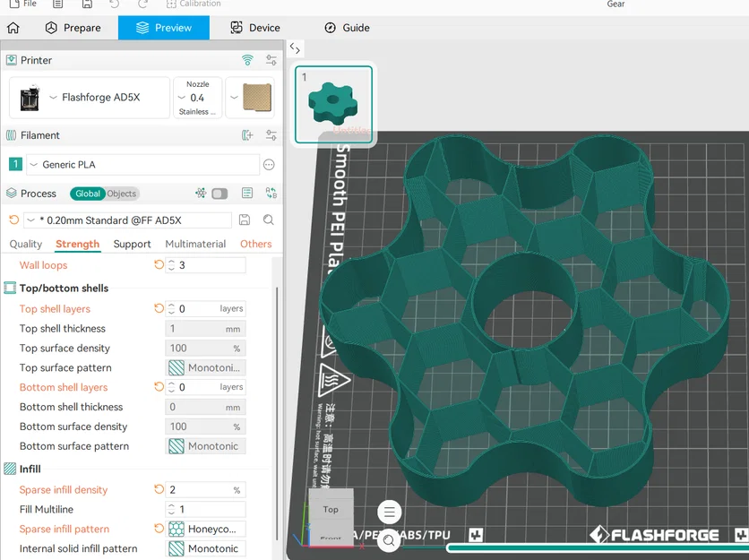This screenshot has width=749, height=560.
Task: Select plate 1 gear thumbnail
Action: 333,105
